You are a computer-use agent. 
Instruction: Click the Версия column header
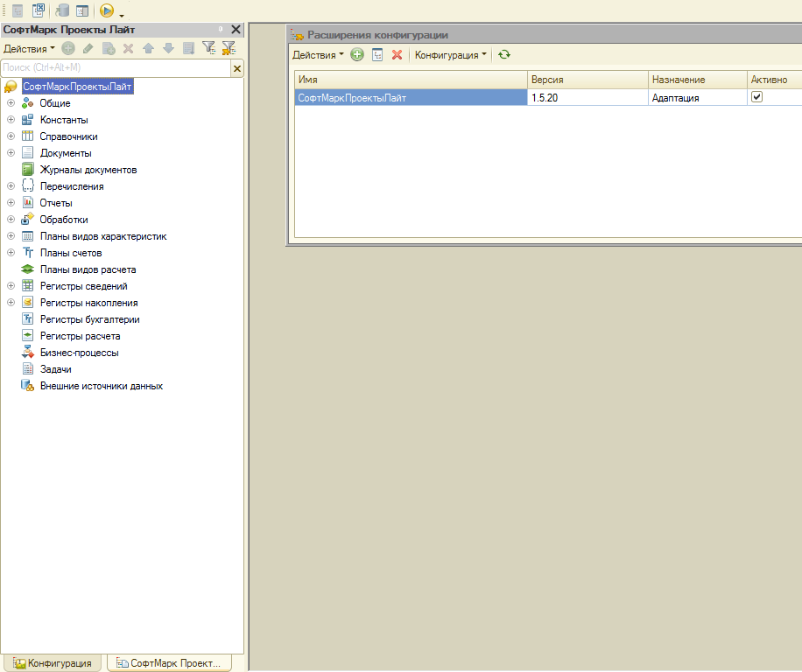pyautogui.click(x=587, y=80)
